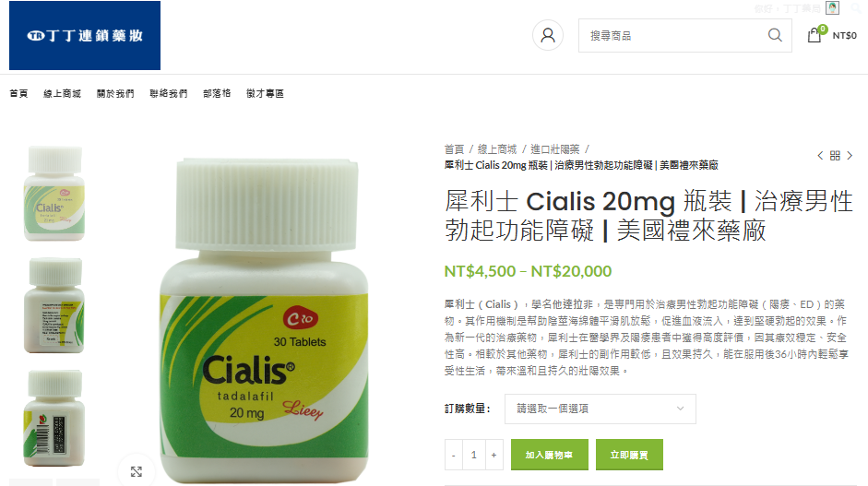868x486 pixels.
Task: Select the first Cialis bottle thumbnail
Action: click(x=54, y=193)
